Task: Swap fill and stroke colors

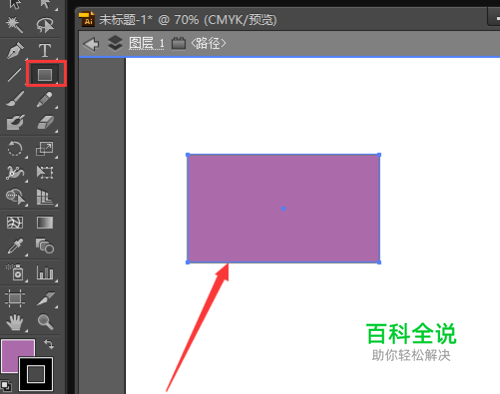Action: point(49,344)
